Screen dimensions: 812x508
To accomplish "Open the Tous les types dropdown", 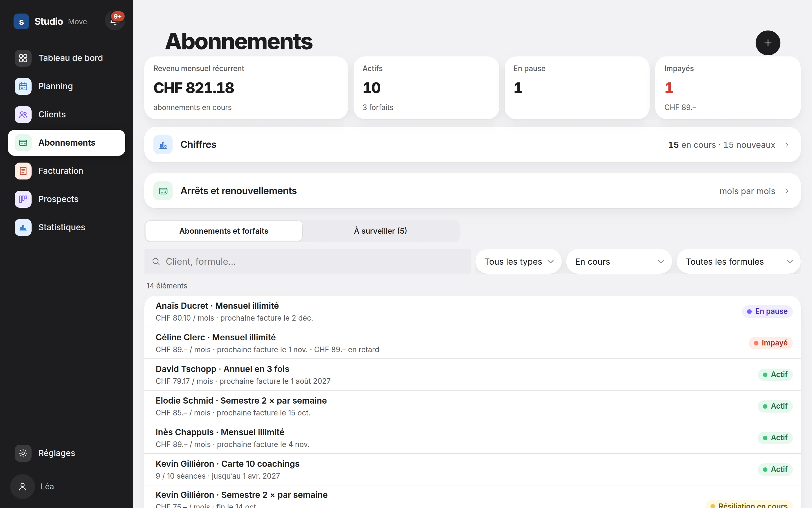I will click(518, 261).
